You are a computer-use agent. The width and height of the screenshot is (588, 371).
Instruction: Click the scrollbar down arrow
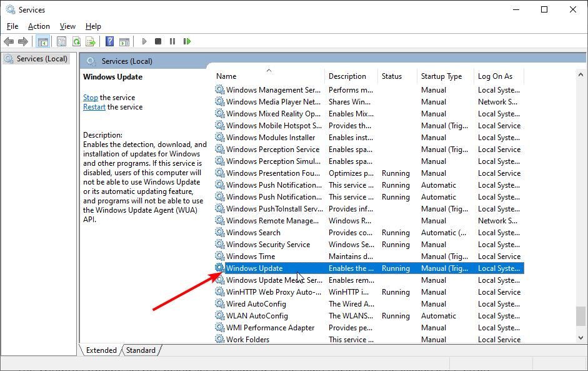[x=581, y=338]
